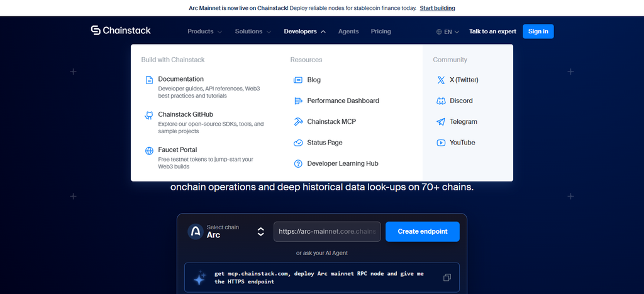Collapse the Developers menu

point(305,31)
